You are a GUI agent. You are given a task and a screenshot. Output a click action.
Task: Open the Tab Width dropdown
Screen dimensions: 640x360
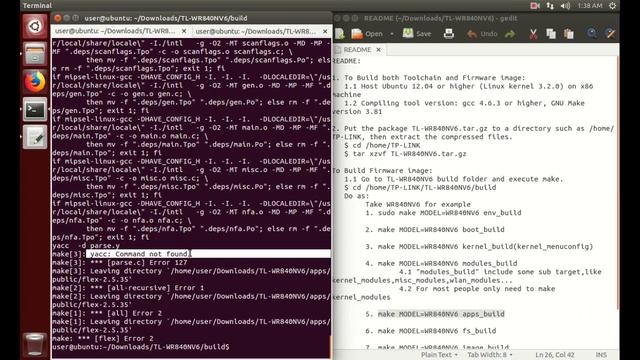click(x=490, y=355)
